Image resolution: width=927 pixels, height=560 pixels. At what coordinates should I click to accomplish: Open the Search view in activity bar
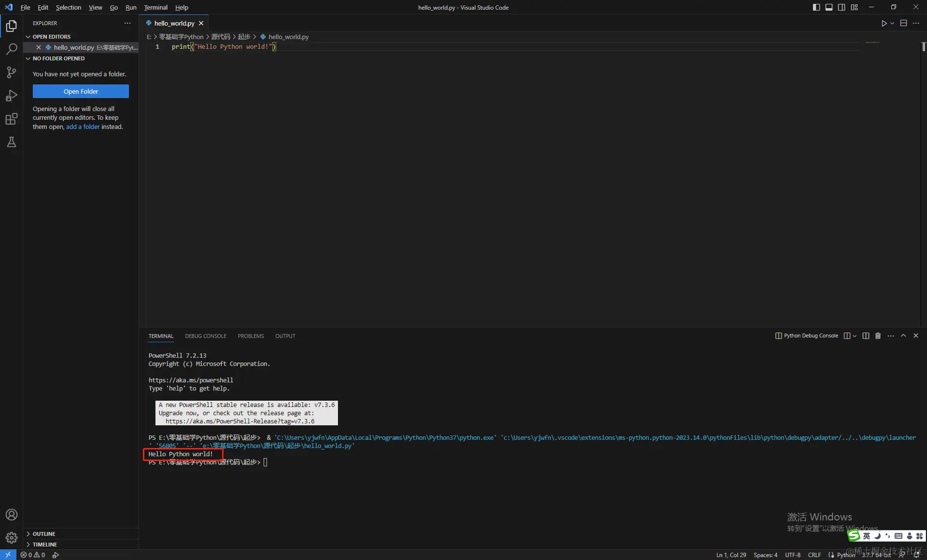click(x=11, y=49)
